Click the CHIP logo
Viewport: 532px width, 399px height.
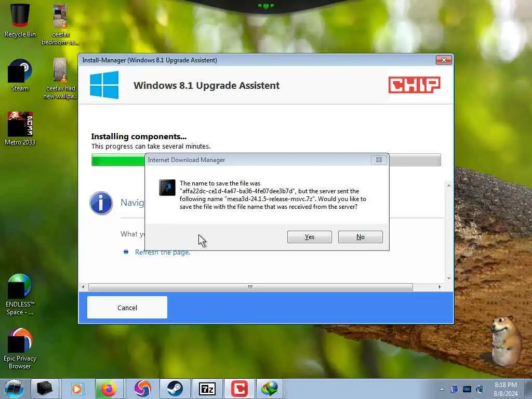click(x=414, y=85)
